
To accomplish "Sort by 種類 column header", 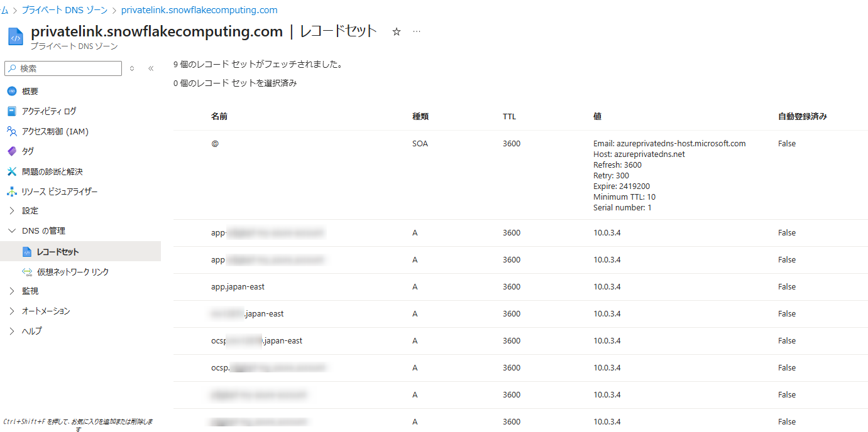I will click(x=420, y=116).
